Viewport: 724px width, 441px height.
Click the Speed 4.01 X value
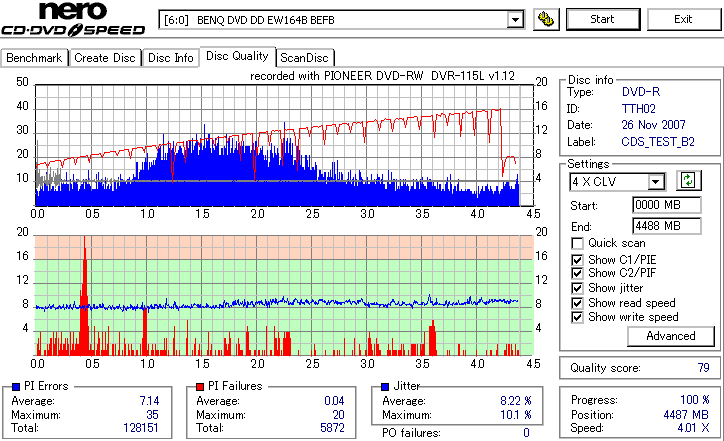(694, 428)
